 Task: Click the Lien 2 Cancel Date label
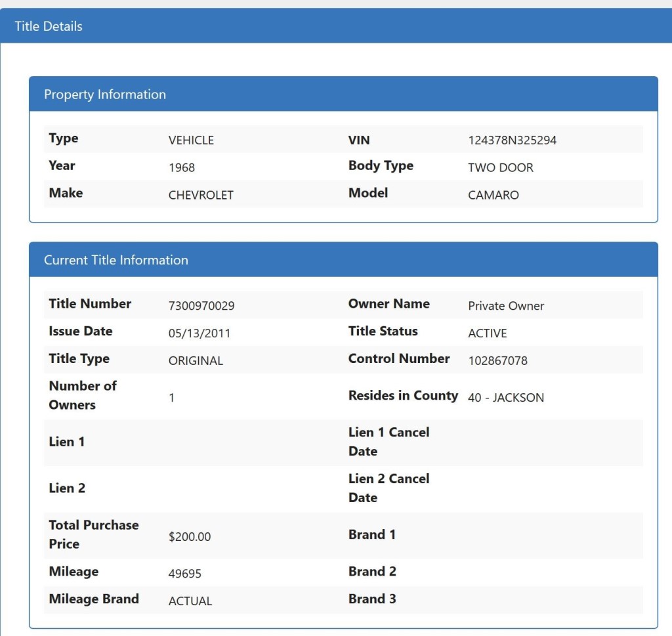(388, 488)
